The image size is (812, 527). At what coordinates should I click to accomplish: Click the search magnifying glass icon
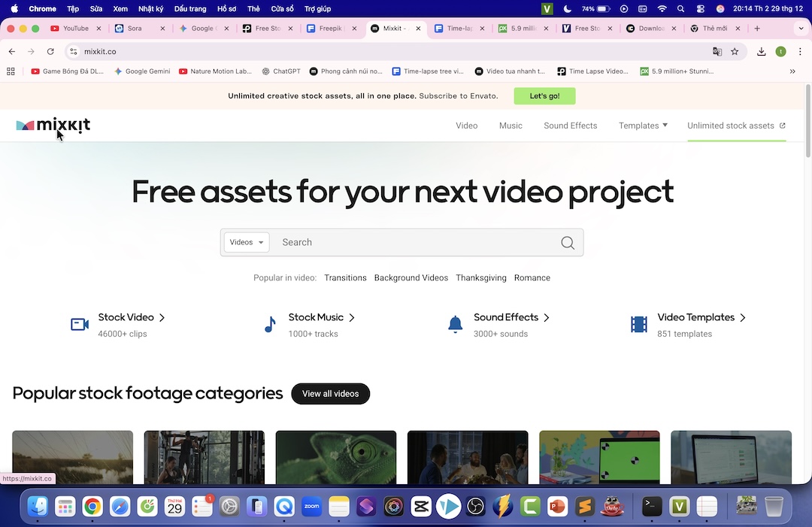(x=568, y=242)
